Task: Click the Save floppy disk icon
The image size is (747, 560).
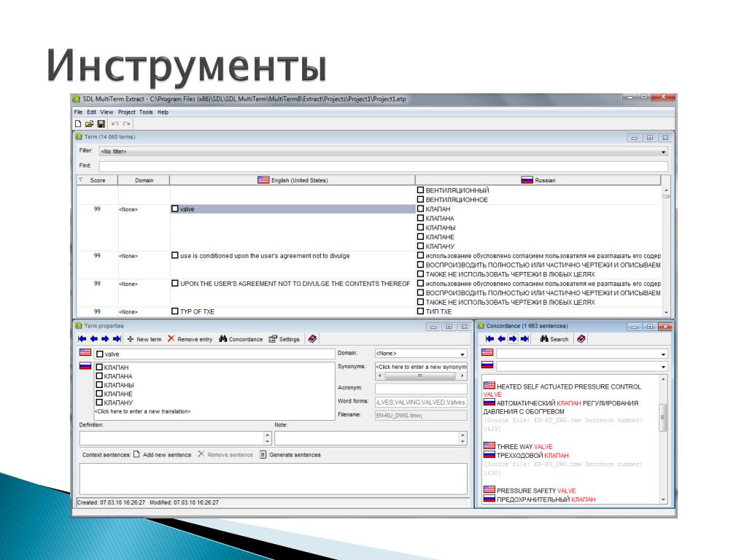Action: 101,124
